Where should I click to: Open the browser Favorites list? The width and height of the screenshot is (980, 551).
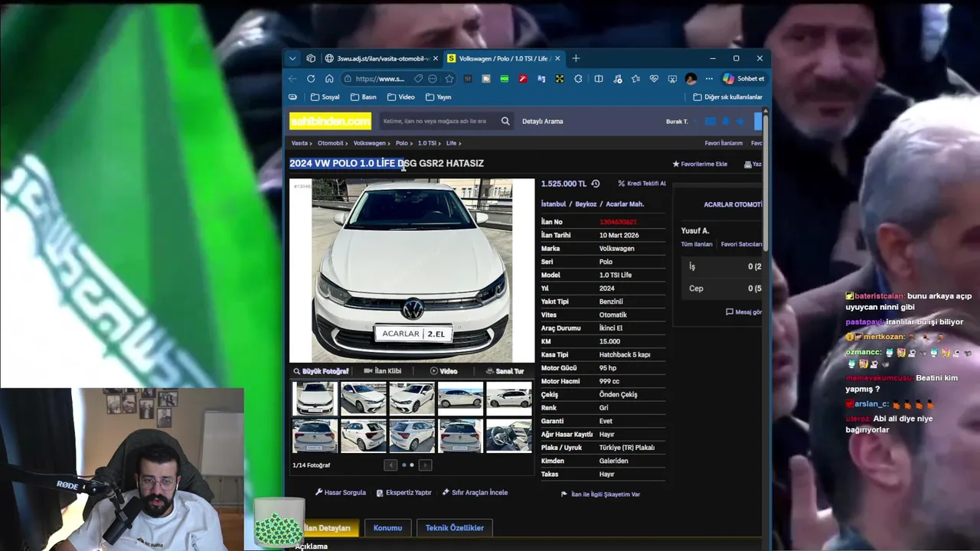pyautogui.click(x=635, y=79)
